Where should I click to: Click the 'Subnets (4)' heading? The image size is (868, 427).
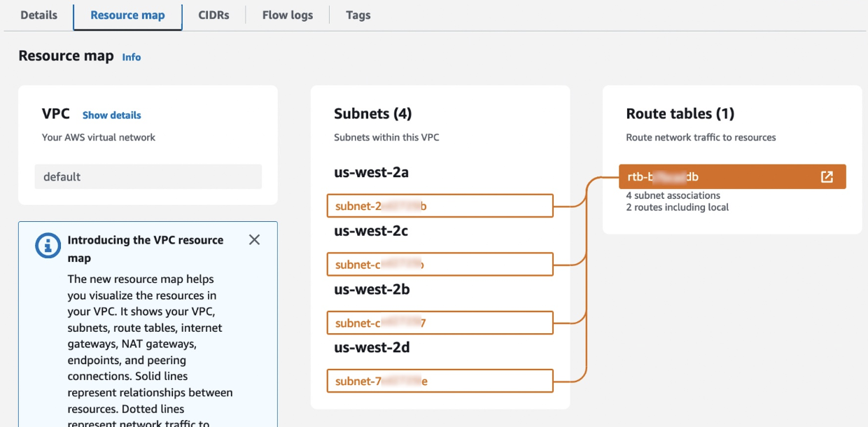coord(372,114)
